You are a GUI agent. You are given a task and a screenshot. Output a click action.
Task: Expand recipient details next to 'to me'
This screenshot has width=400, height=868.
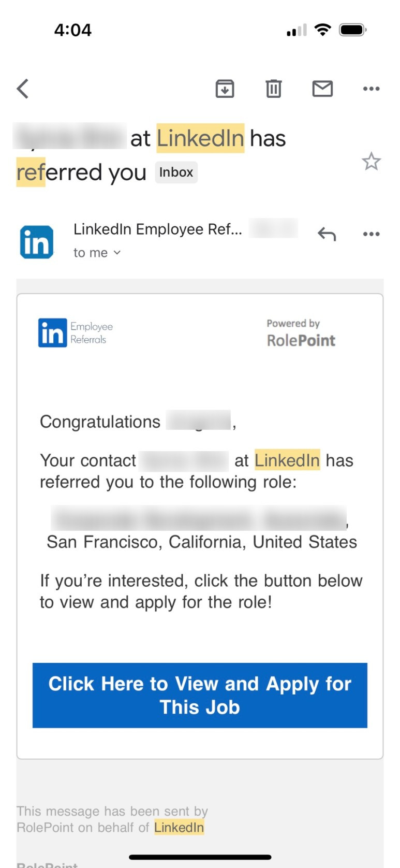pyautogui.click(x=117, y=253)
